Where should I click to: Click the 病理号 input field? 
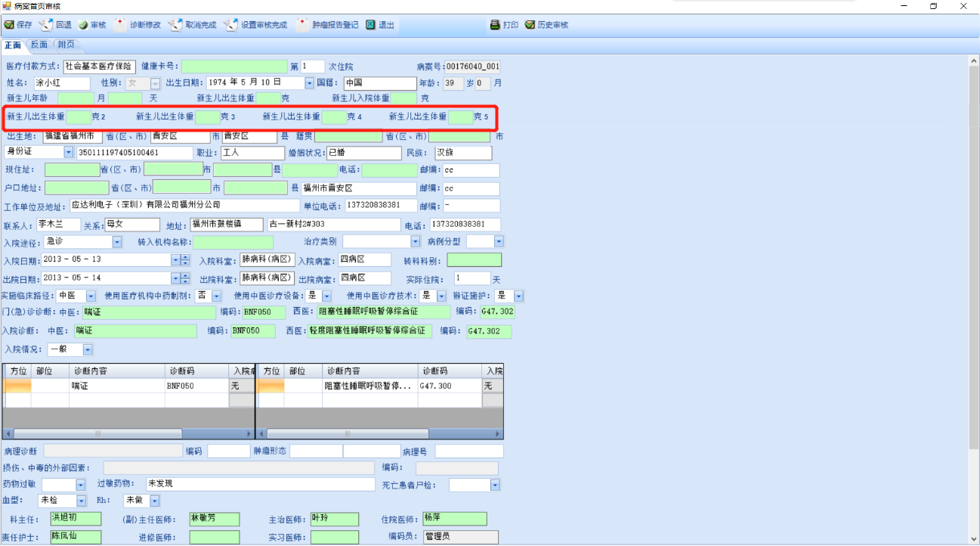(x=469, y=451)
